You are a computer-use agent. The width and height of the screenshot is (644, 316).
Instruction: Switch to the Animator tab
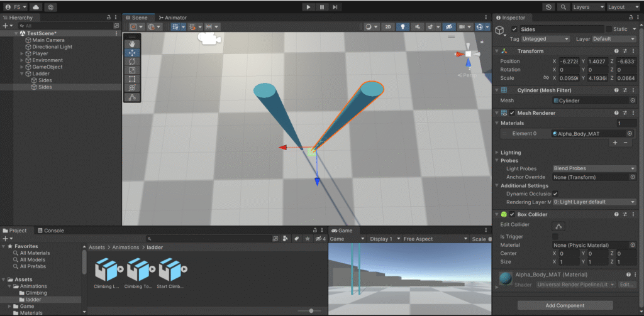172,18
